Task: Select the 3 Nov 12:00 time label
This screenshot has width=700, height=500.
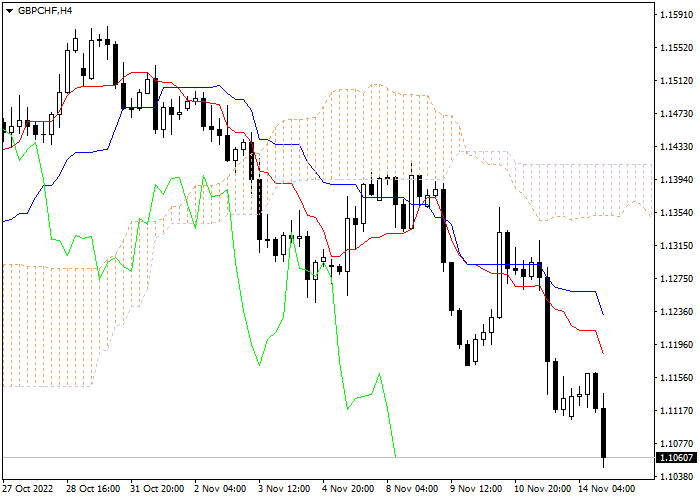Action: click(x=284, y=489)
